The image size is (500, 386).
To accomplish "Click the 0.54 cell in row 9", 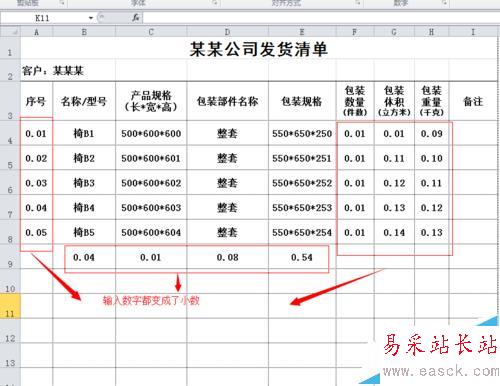I will click(302, 257).
